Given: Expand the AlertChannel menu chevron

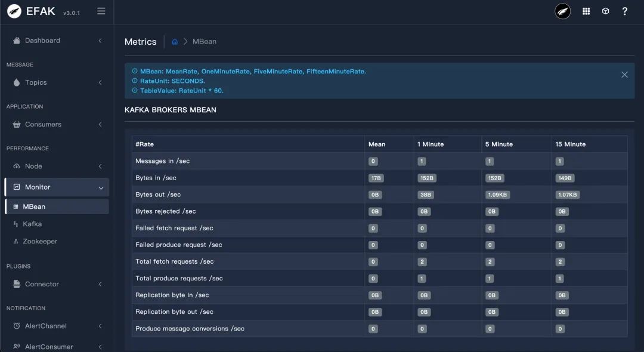Looking at the screenshot, I should pyautogui.click(x=100, y=326).
